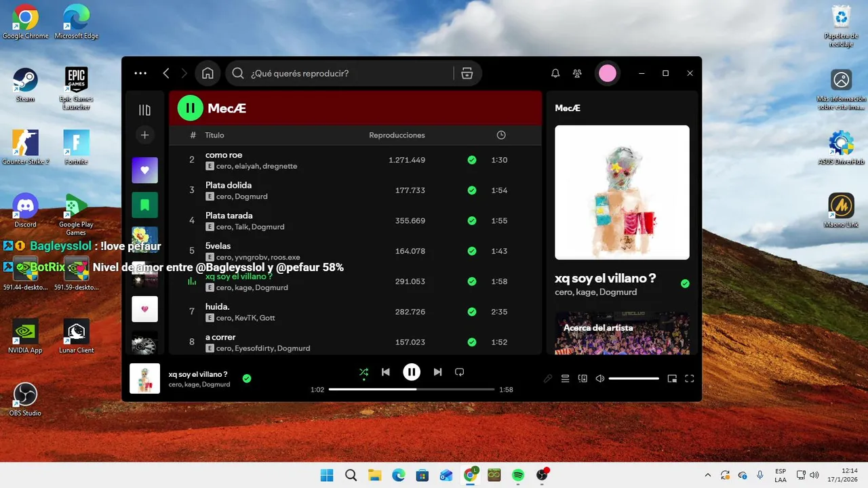Mute the volume speaker icon

tap(600, 379)
